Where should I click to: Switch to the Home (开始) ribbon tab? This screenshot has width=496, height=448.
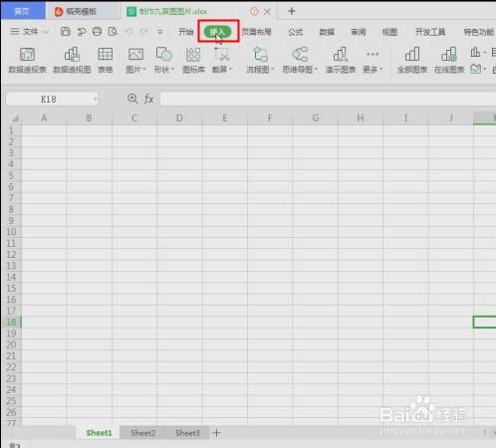[x=186, y=32]
